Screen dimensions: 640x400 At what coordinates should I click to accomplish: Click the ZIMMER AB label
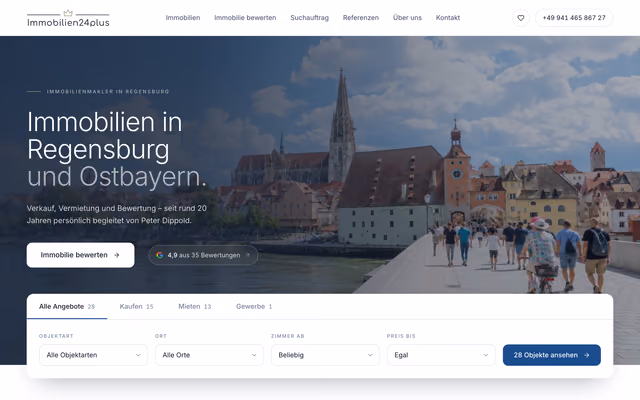(x=288, y=336)
